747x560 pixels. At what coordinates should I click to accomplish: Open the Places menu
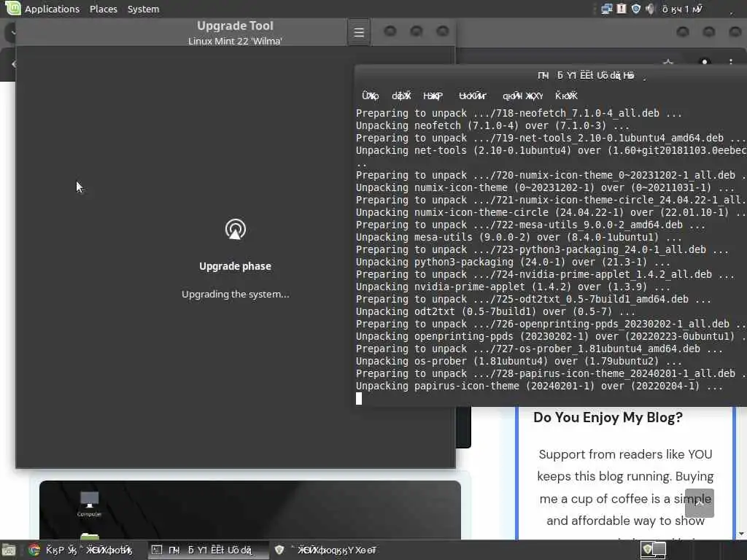pos(104,9)
